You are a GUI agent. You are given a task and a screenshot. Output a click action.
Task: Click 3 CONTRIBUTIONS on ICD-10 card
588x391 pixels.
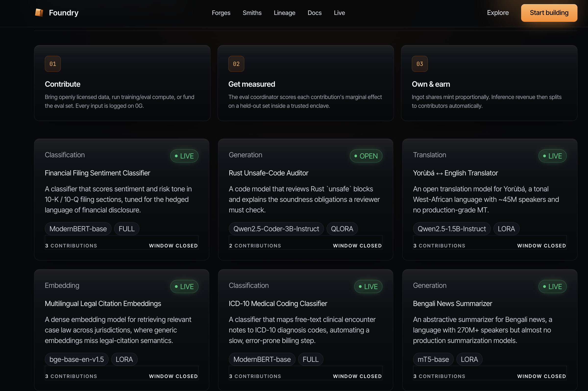(255, 376)
